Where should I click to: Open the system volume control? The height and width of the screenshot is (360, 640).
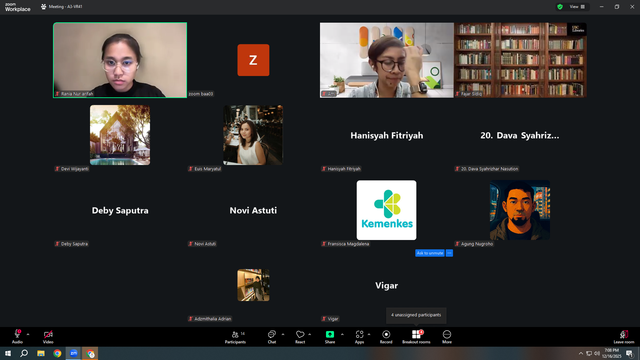(597, 353)
